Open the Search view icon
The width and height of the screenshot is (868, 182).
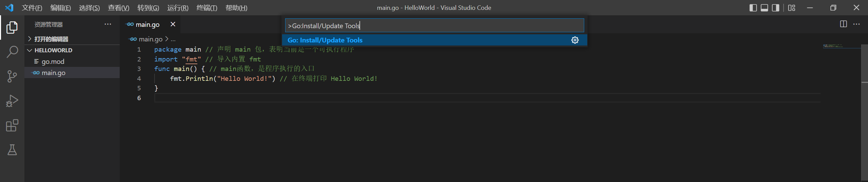[x=12, y=52]
